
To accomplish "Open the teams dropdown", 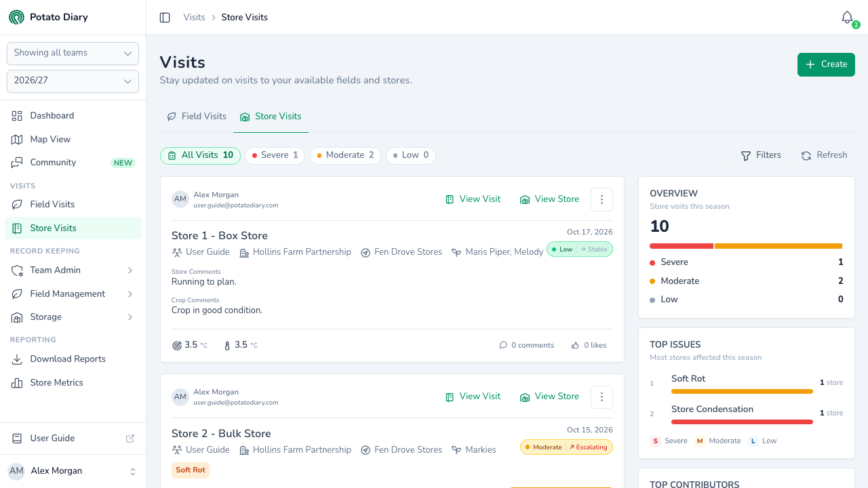I will click(73, 54).
